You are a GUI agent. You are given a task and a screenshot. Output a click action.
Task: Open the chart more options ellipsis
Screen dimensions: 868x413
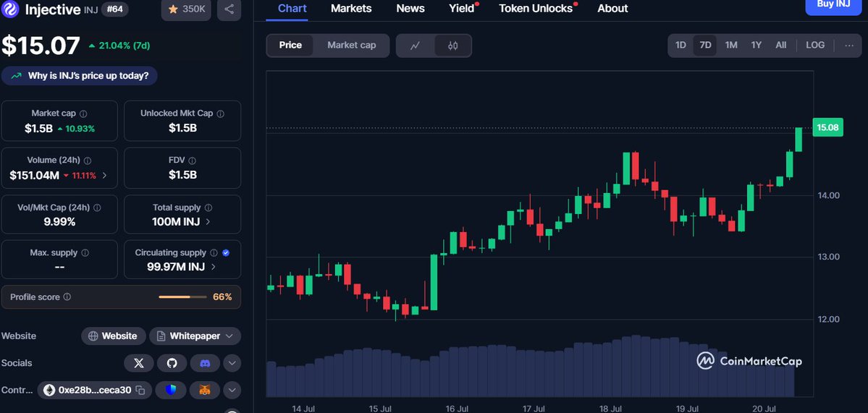(849, 46)
